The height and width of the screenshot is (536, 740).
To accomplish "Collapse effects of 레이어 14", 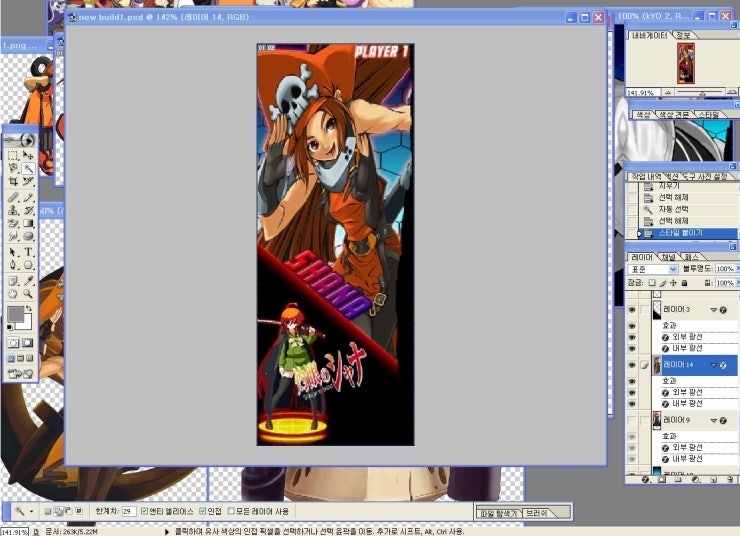I will [x=714, y=365].
